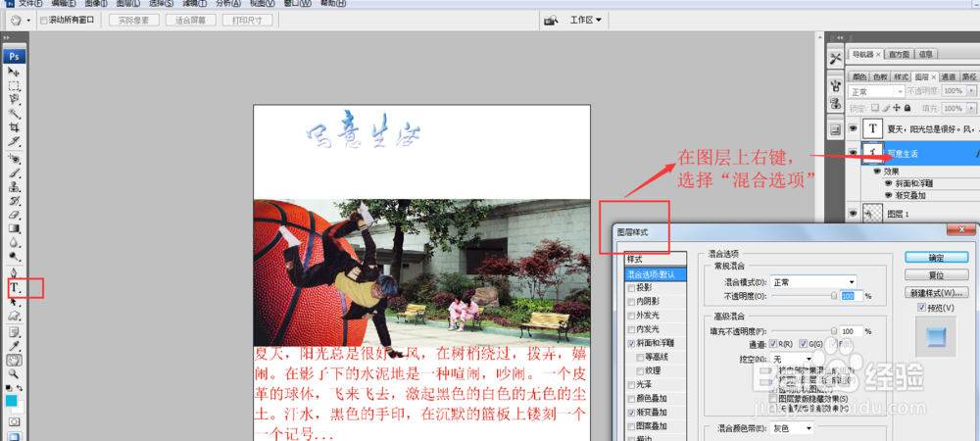The width and height of the screenshot is (980, 441).
Task: Select the Horizontal Type tool
Action: click(14, 288)
